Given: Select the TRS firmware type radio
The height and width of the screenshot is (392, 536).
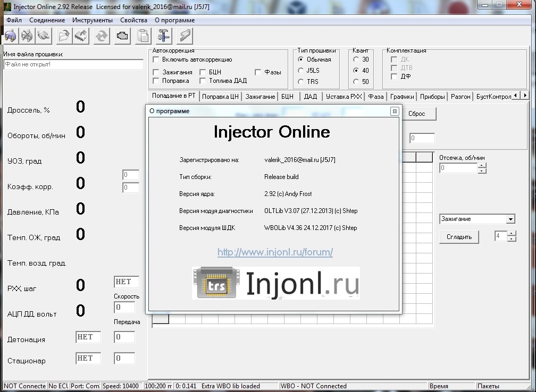Looking at the screenshot, I should [300, 82].
